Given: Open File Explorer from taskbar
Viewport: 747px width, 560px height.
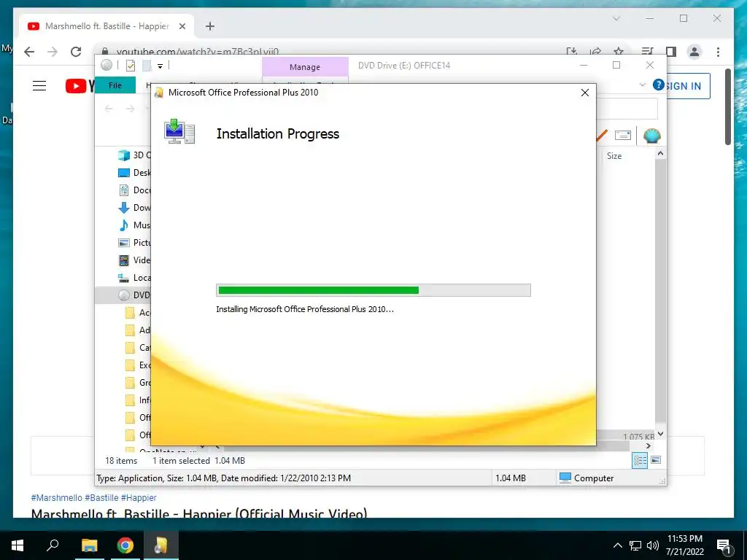Looking at the screenshot, I should (89, 545).
